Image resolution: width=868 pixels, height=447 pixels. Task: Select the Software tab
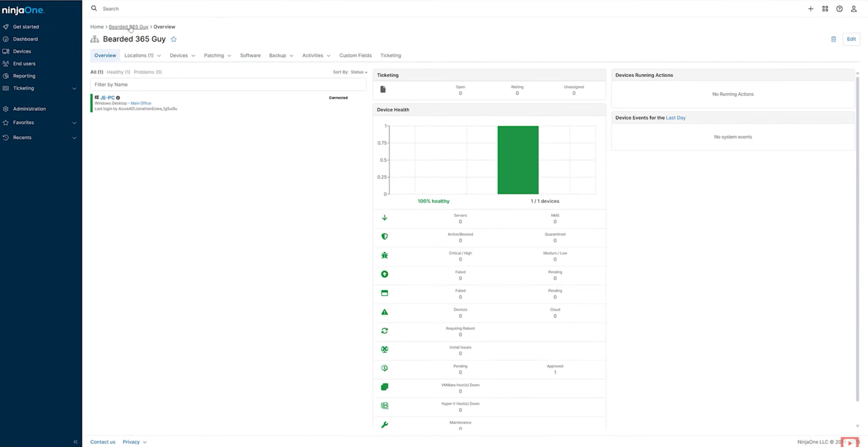[250, 56]
